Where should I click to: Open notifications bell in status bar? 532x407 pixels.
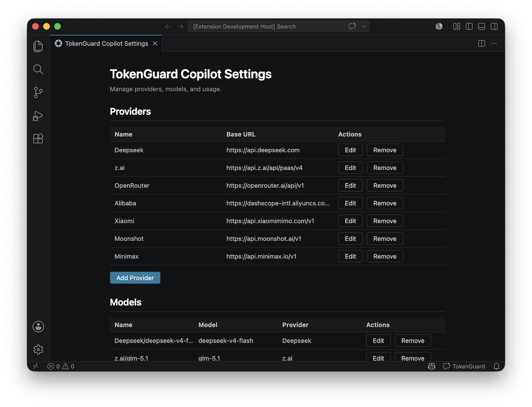[497, 366]
